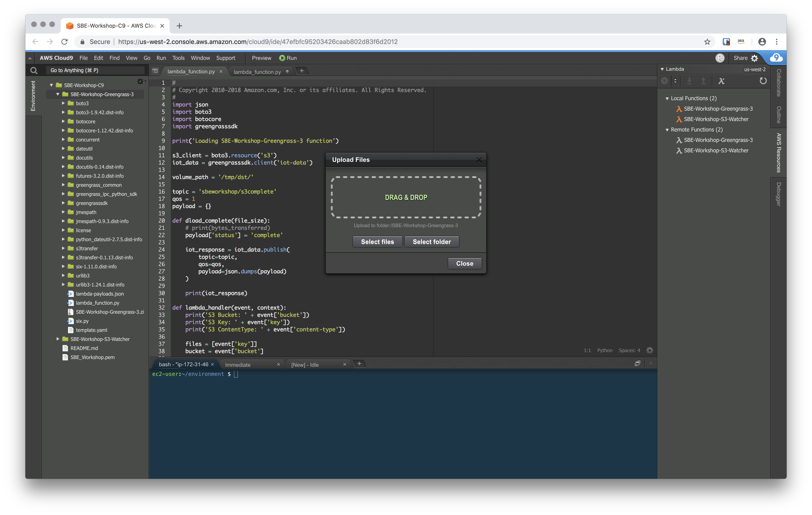Click the Select folder button

(432, 242)
